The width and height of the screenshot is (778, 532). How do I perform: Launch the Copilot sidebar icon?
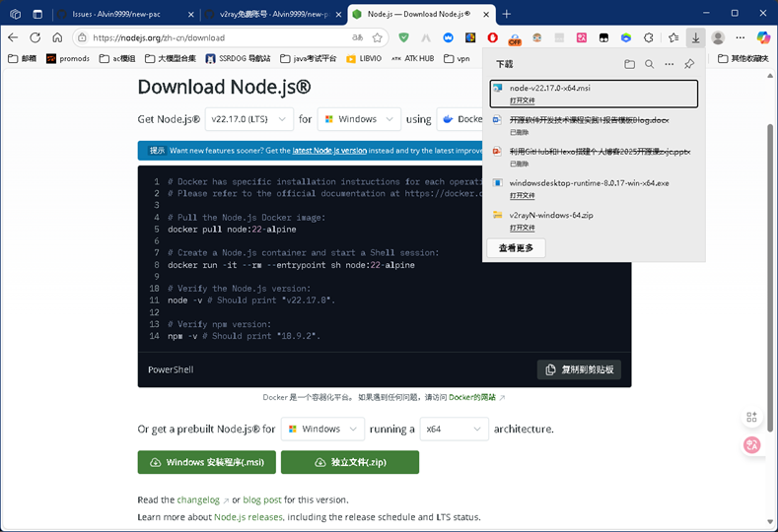click(x=763, y=37)
